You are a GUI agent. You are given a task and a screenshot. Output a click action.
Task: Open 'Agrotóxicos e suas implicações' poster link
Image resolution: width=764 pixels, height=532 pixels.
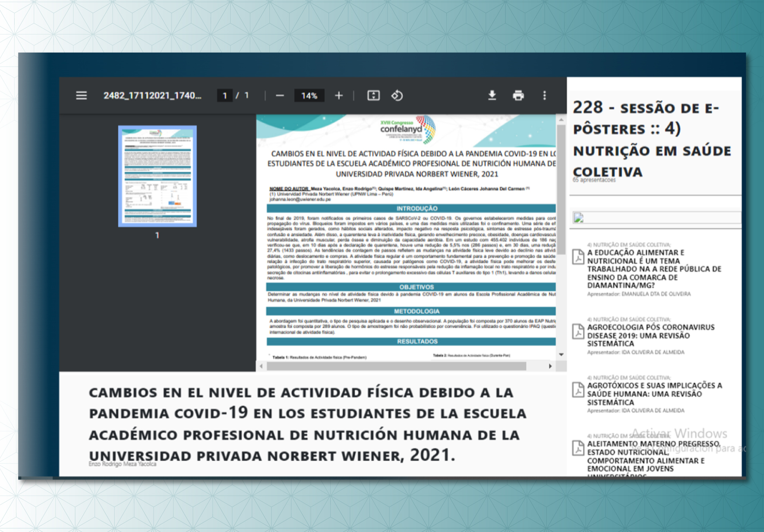654,394
